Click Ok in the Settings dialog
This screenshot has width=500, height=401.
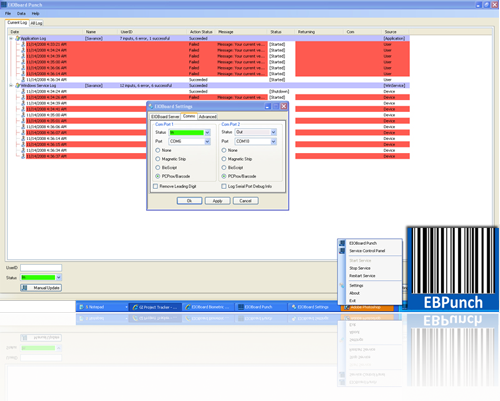pyautogui.click(x=189, y=201)
